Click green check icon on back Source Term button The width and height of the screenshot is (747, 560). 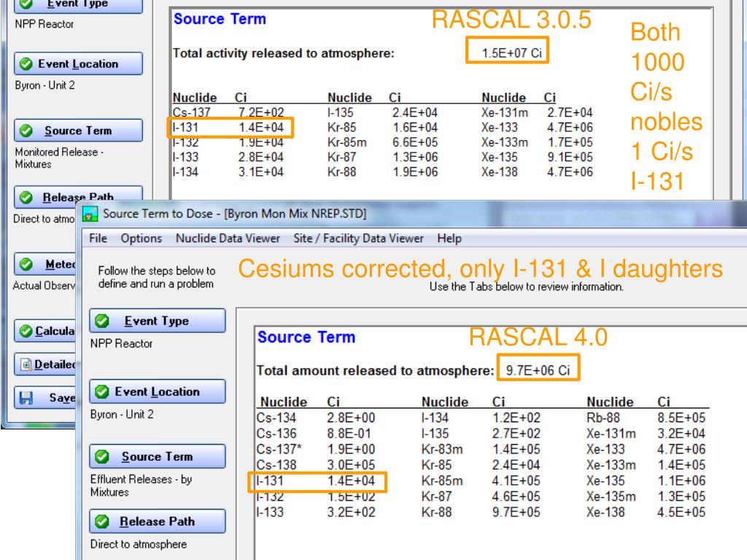point(26,131)
